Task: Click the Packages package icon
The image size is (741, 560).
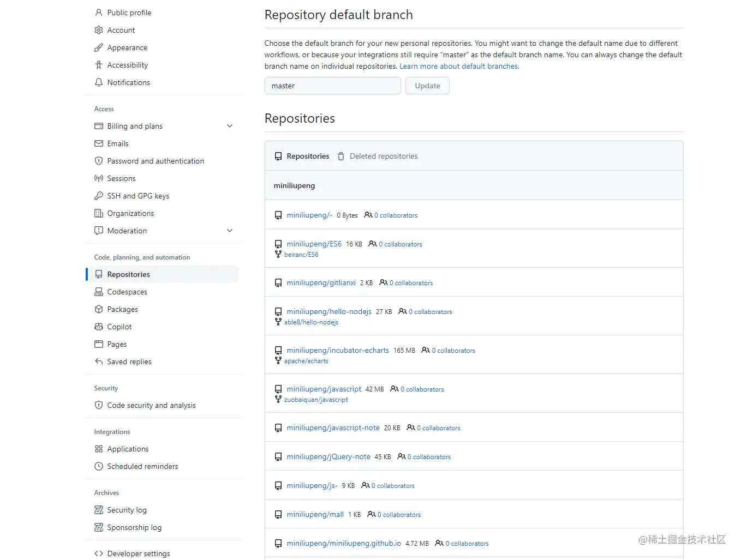Action: click(99, 309)
